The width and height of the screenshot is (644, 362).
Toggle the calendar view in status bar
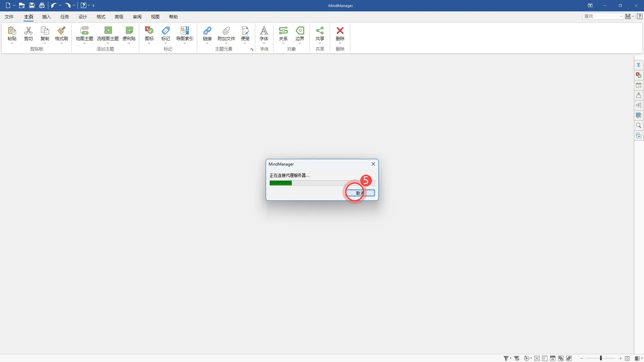click(553, 358)
